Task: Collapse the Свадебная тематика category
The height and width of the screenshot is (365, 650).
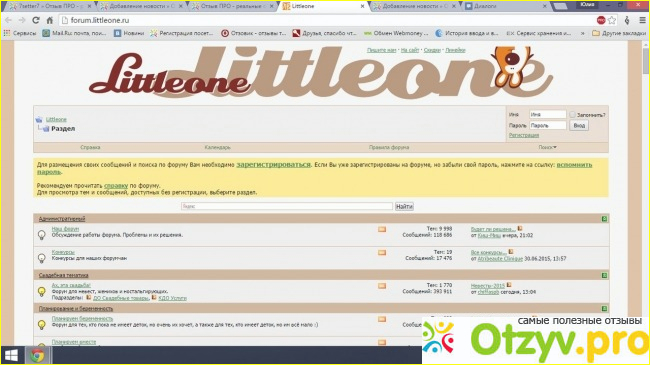Action: pos(604,275)
